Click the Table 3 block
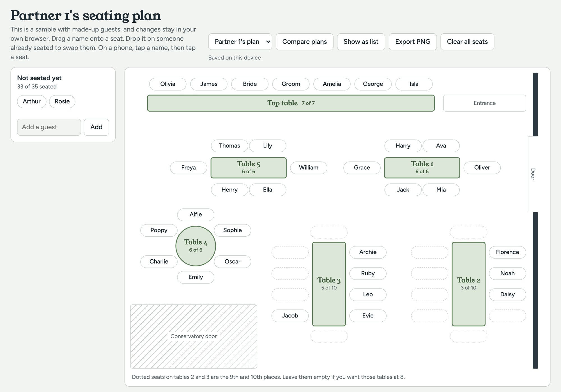The height and width of the screenshot is (392, 561). (x=329, y=284)
